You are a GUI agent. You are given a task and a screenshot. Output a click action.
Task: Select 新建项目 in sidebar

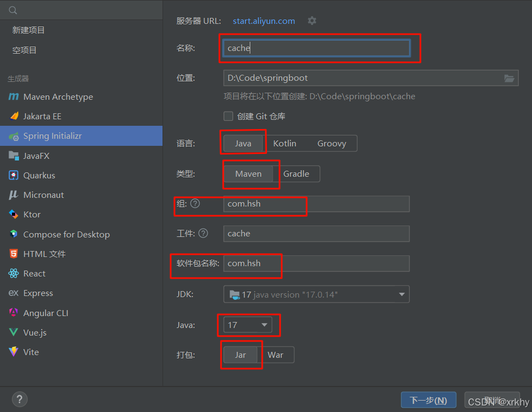(29, 30)
